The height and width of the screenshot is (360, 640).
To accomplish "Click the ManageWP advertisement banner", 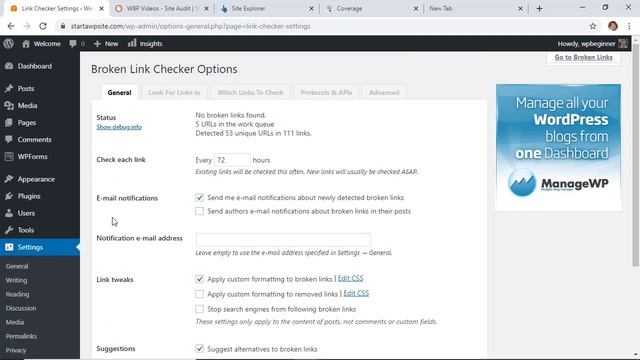I will pos(558,147).
